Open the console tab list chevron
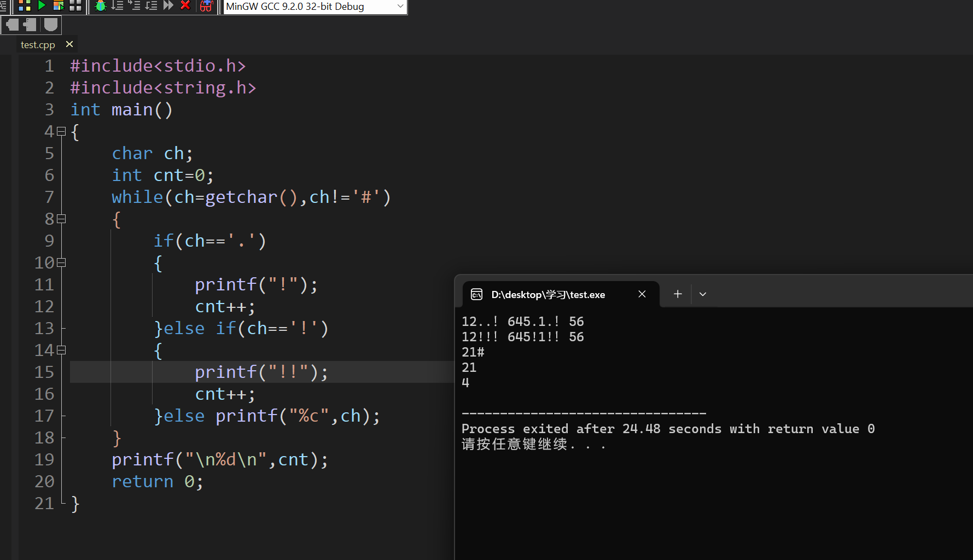 [703, 294]
